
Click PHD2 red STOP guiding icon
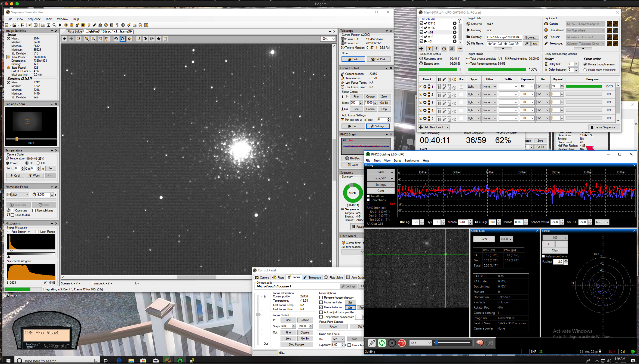coord(402,343)
